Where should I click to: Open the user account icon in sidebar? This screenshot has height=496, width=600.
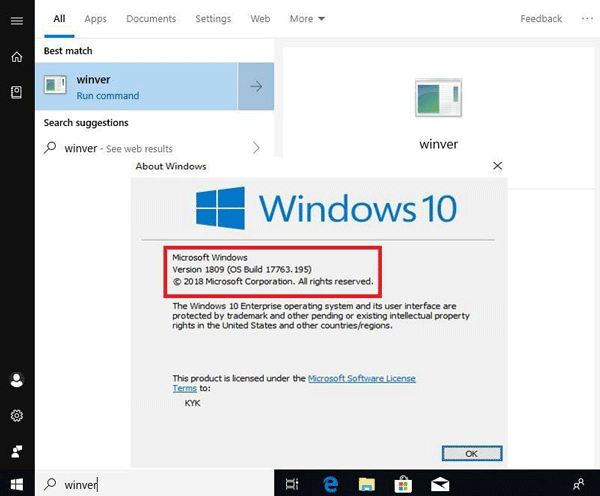(x=16, y=380)
